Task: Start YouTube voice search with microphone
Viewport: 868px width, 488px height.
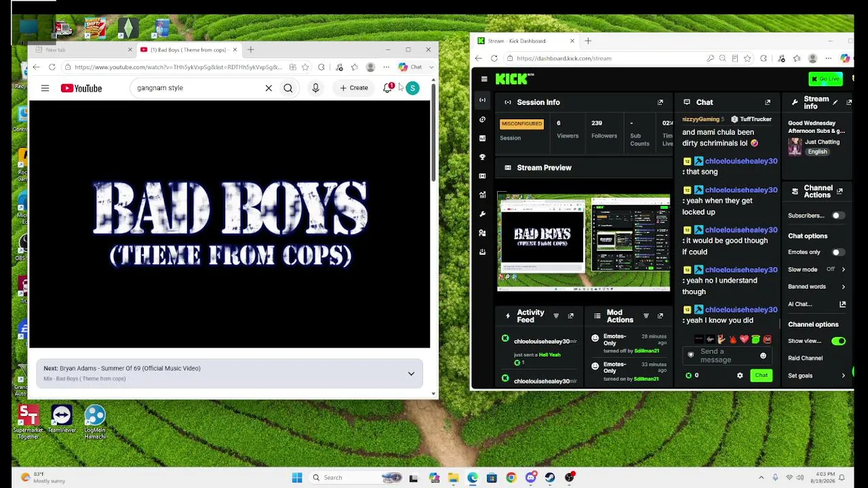Action: point(315,88)
